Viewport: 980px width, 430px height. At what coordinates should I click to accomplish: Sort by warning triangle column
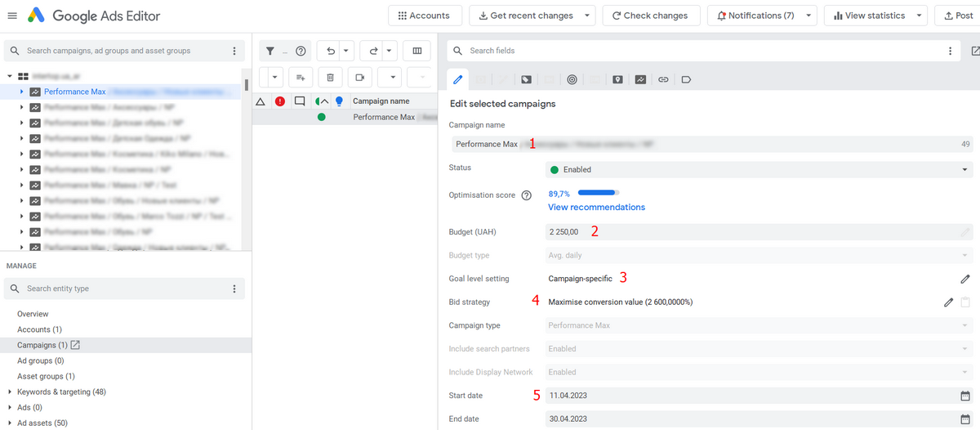[261, 101]
